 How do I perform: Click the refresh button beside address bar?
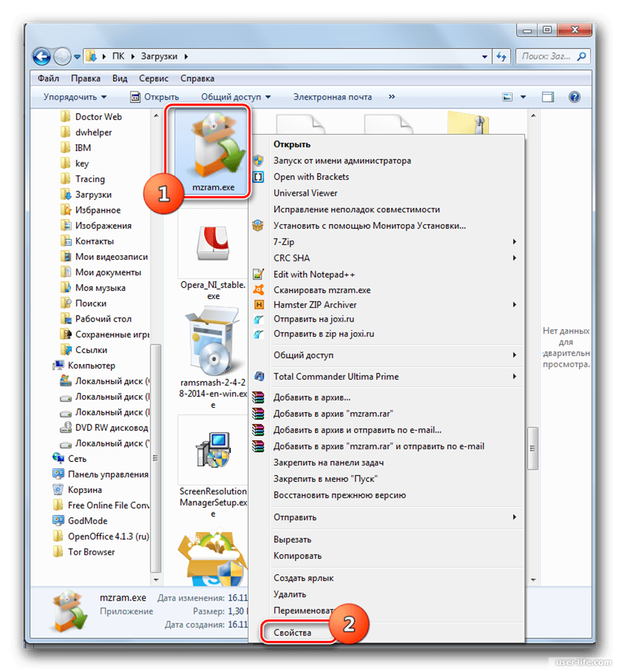[502, 56]
